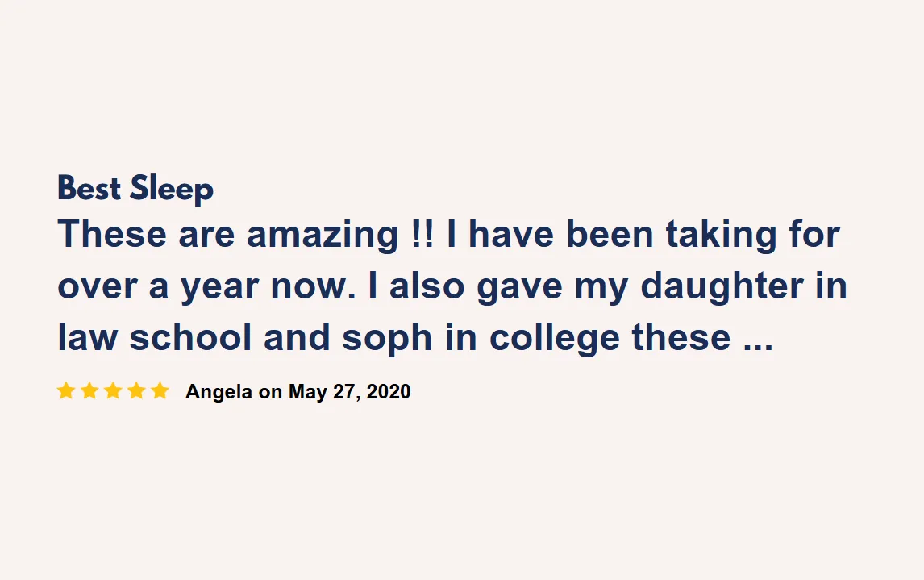The width and height of the screenshot is (924, 580).
Task: Click the second yellow rating star
Action: point(89,390)
